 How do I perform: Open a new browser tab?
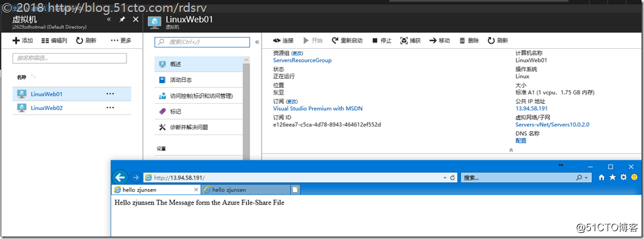(295, 190)
